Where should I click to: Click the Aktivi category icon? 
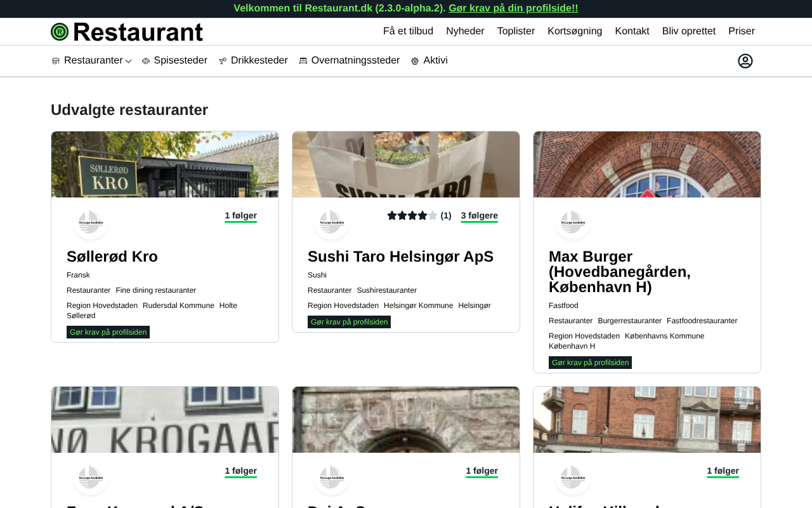(415, 61)
